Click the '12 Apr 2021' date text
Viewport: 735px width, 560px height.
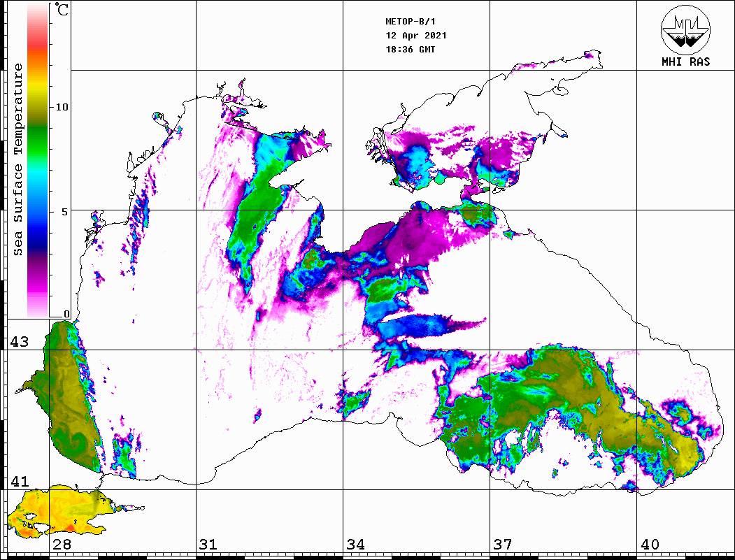tap(416, 36)
